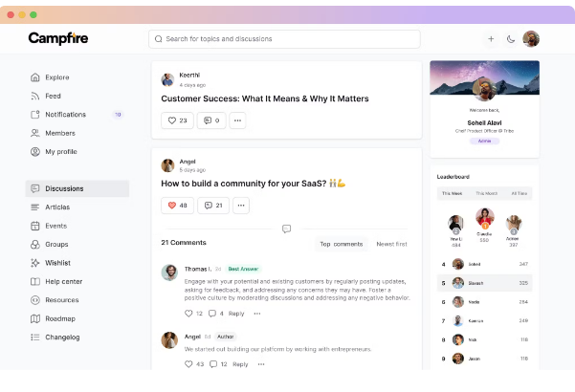Image resolution: width=575 pixels, height=392 pixels.
Task: Open the Roadmap map icon
Action: (35, 318)
